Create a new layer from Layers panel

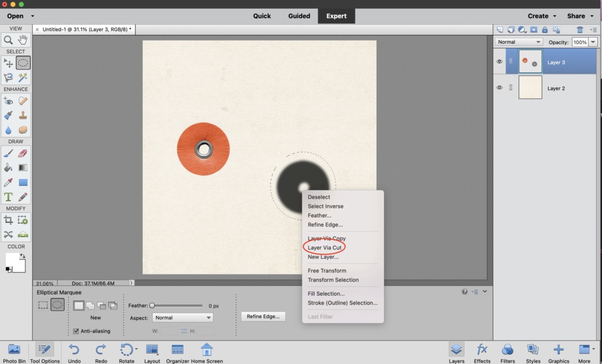500,29
